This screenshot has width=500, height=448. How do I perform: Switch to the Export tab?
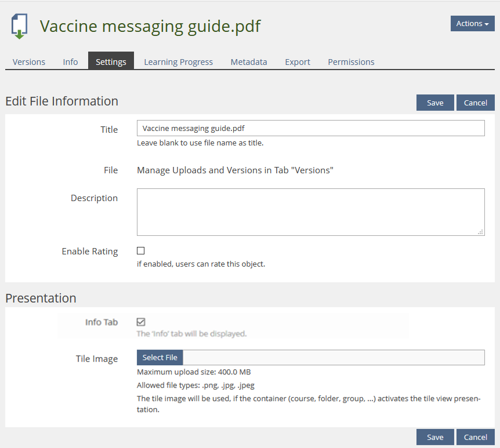click(x=298, y=62)
